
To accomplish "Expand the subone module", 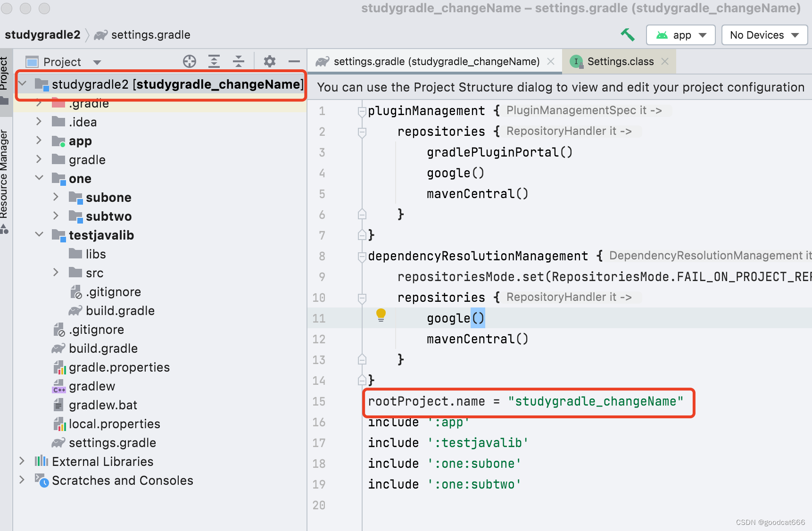I will [x=56, y=197].
